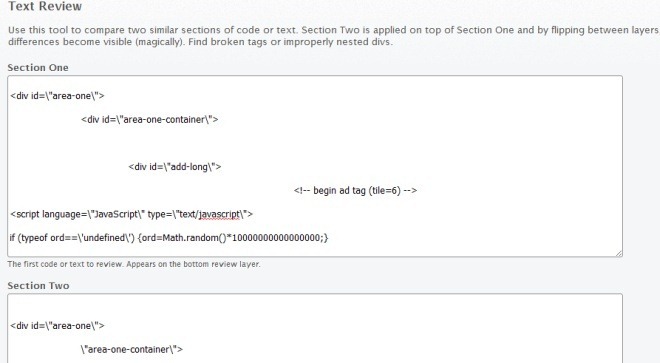Click the Section One label
Image resolution: width=660 pixels, height=363 pixels.
38,67
